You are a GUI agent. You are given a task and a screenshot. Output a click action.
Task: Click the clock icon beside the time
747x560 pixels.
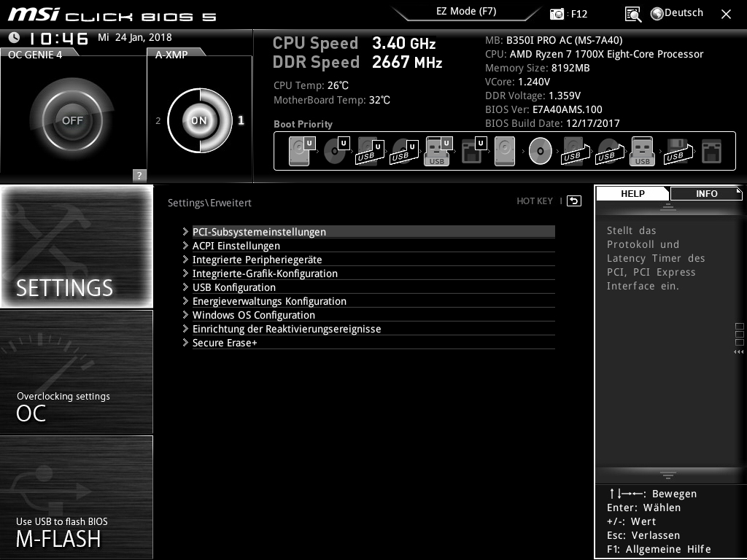[15, 37]
